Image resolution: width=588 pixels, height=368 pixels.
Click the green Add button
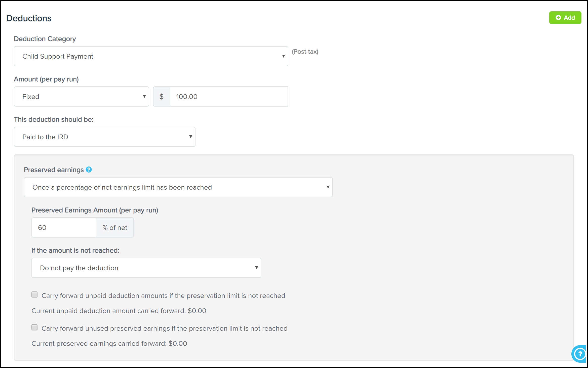pos(565,18)
